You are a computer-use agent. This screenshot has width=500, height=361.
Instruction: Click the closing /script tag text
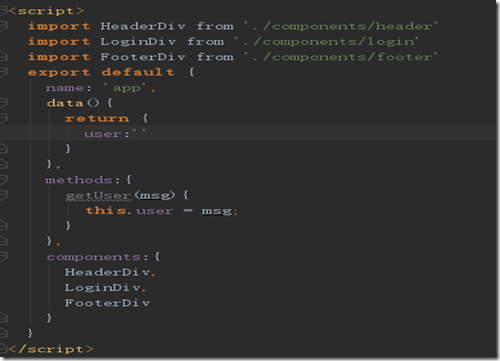[x=51, y=349]
